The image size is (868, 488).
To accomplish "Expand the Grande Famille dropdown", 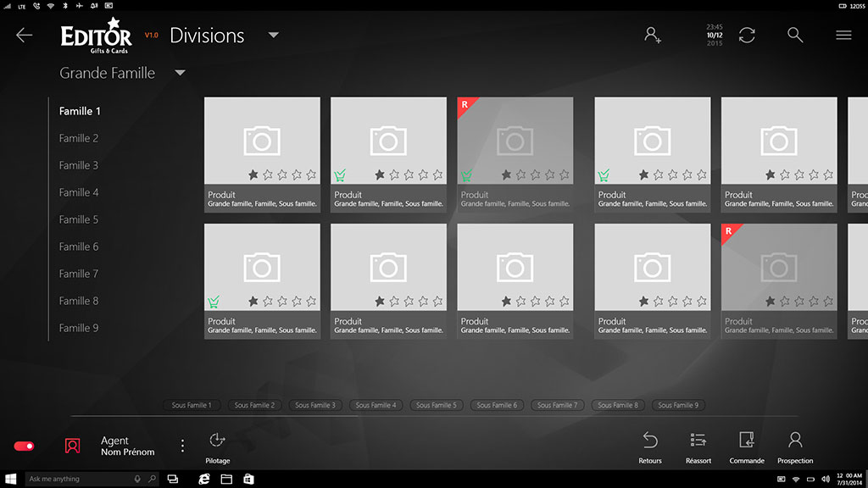I will (x=180, y=73).
